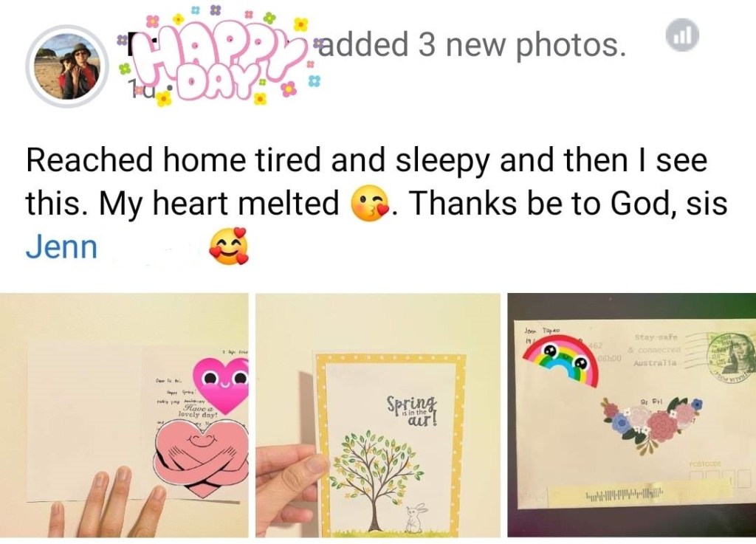Open the first photo of handwritten card
Viewport: 756px width, 544px height.
pyautogui.click(x=124, y=415)
